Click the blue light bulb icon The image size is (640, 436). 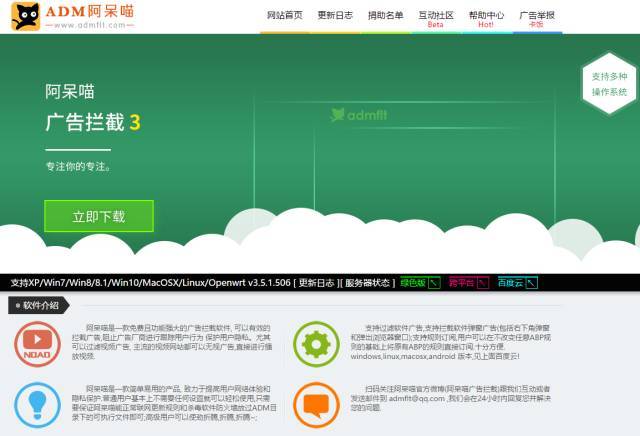pos(37,405)
